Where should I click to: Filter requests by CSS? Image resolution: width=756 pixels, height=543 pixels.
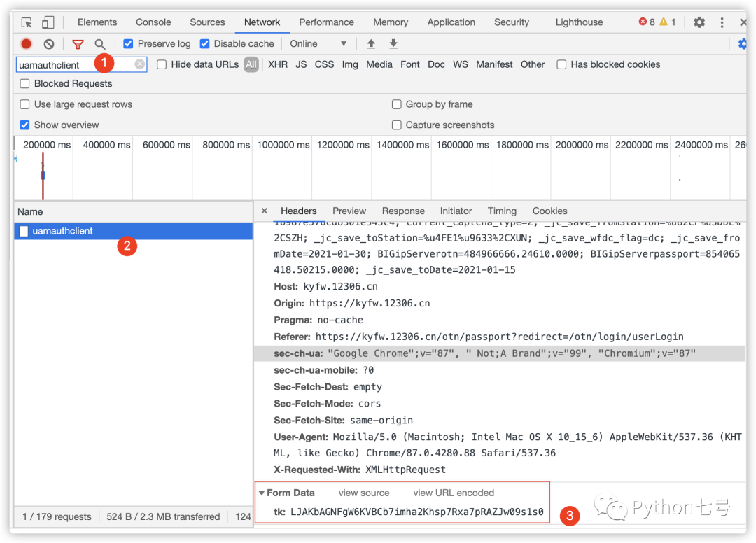(324, 64)
